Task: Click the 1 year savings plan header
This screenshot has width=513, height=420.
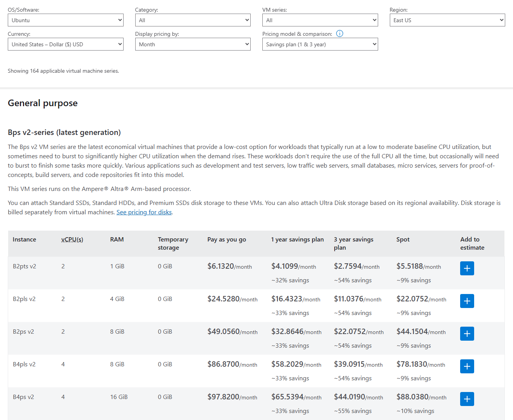Action: (x=297, y=240)
